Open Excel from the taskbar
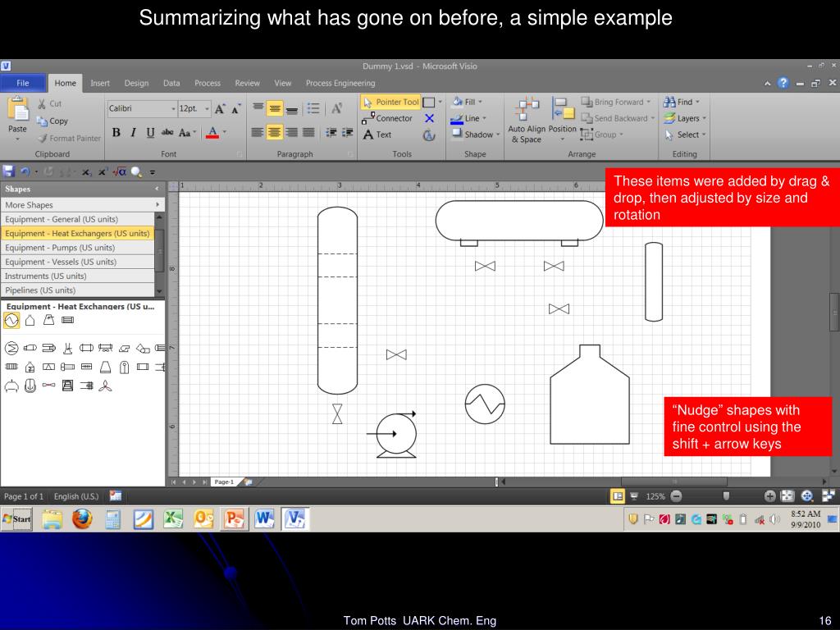840x630 pixels. (x=173, y=518)
